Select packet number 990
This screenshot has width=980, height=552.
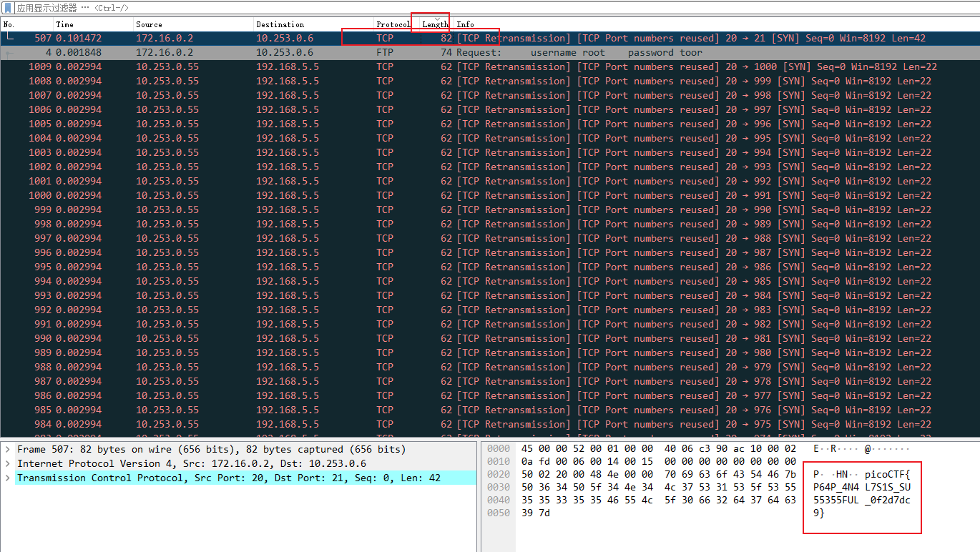(489, 338)
